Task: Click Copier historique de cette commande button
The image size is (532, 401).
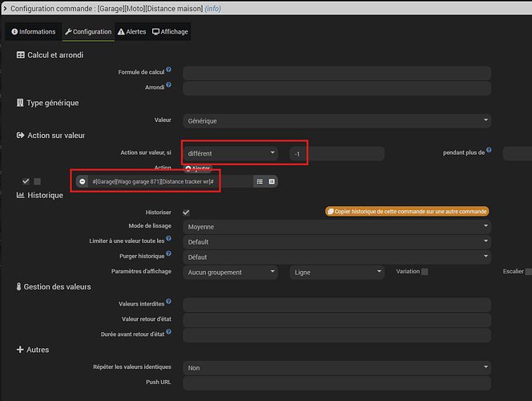Action: (407, 212)
